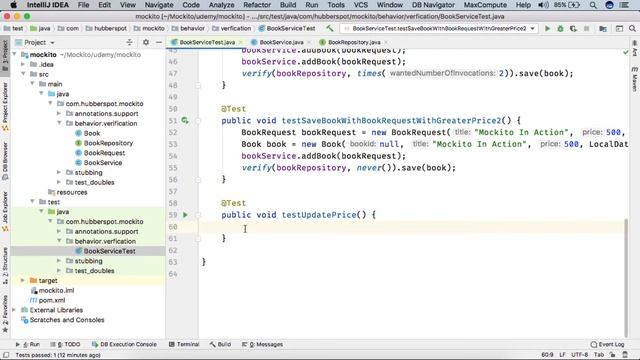Screen dimensions: 640x360
Task: Open the Run tool window
Action: coord(28,344)
